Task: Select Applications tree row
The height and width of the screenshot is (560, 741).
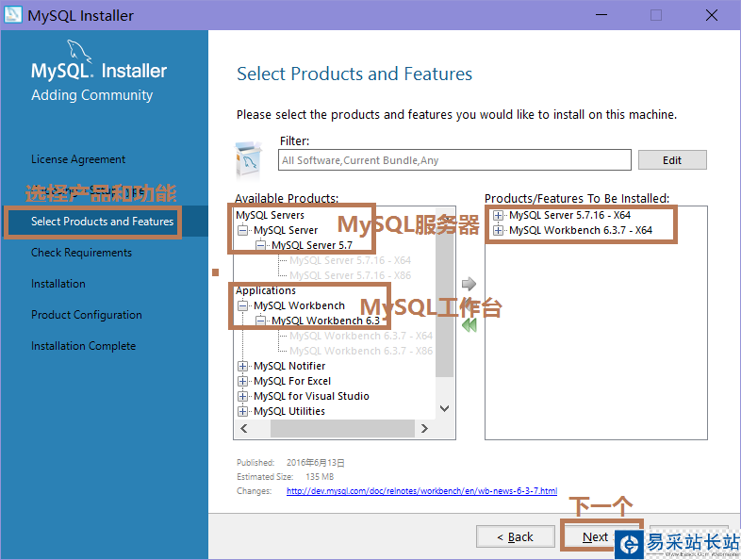Action: (266, 290)
